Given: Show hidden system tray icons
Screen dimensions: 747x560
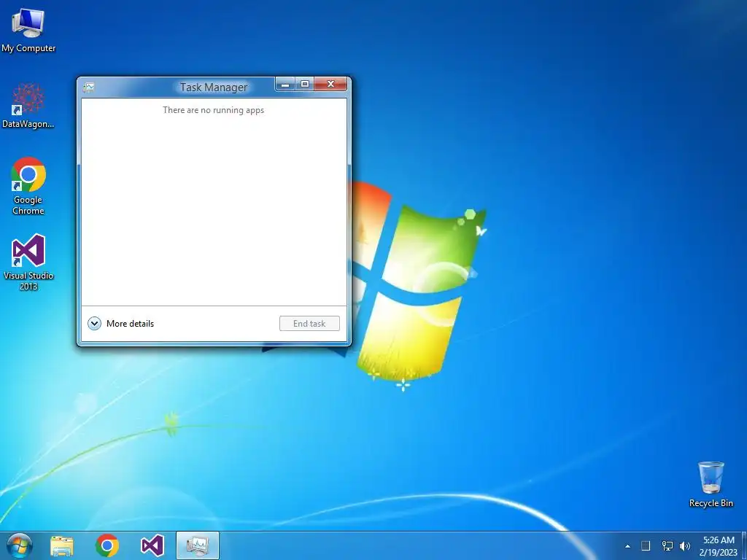Looking at the screenshot, I should (x=627, y=546).
